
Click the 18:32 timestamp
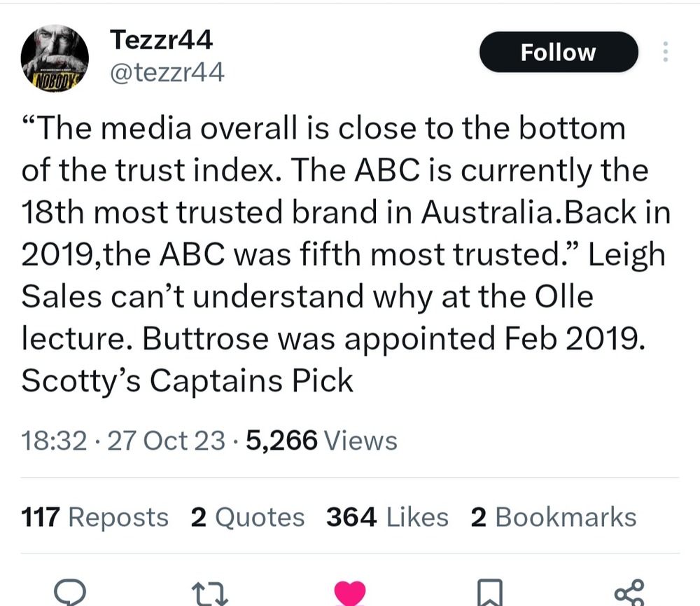[x=55, y=441]
